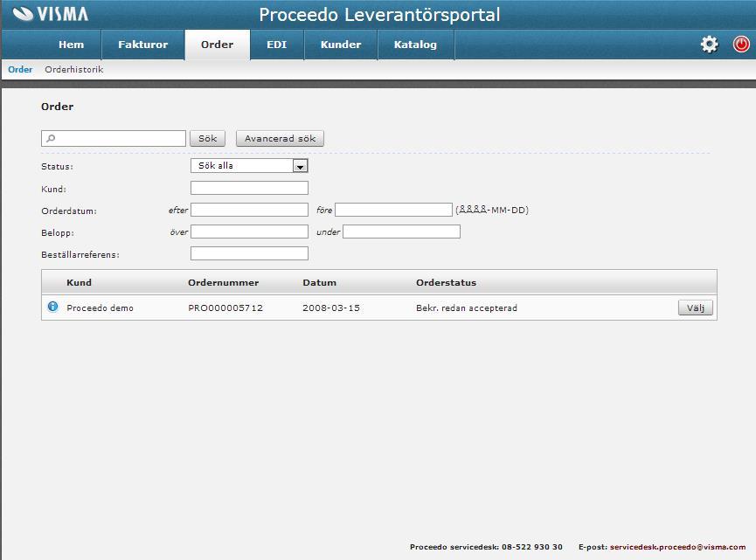Click the Order sub-menu link
The image size is (756, 560).
coord(20,69)
